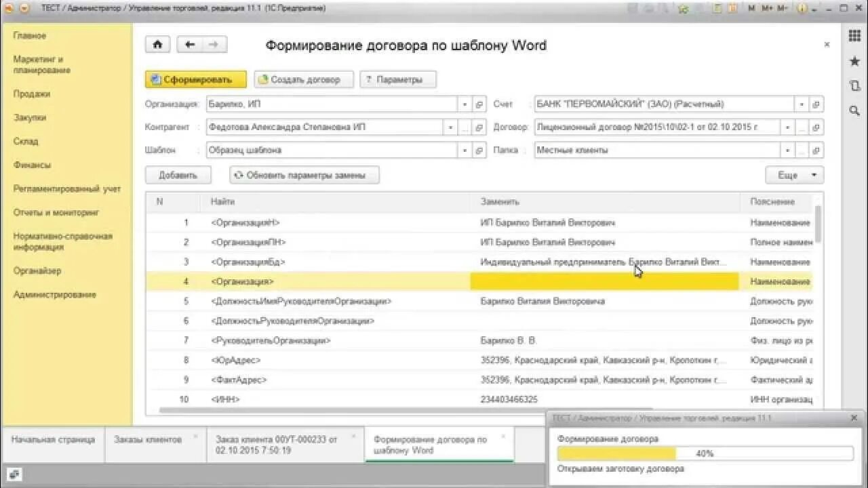This screenshot has width=868, height=488.
Task: Go to the home page icon
Action: (157, 45)
